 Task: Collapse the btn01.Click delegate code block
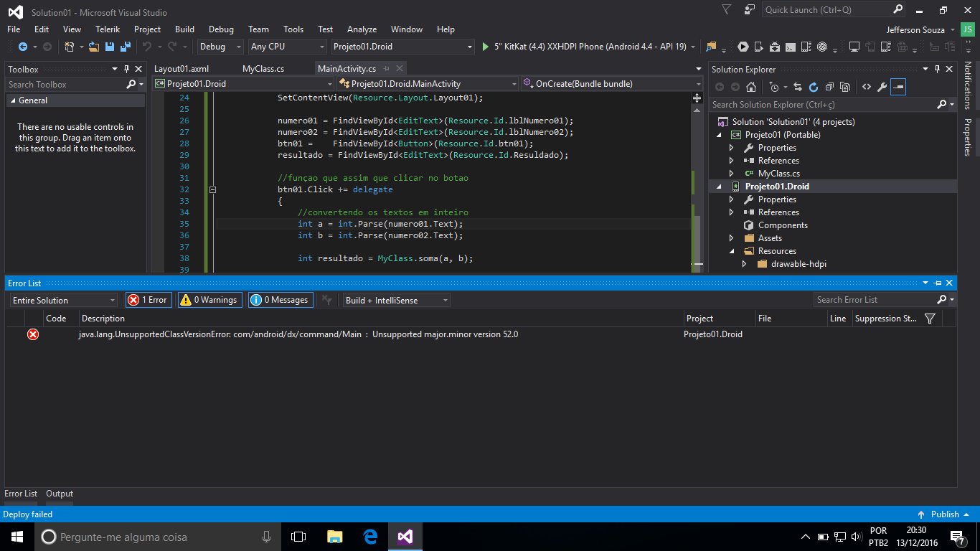click(212, 190)
